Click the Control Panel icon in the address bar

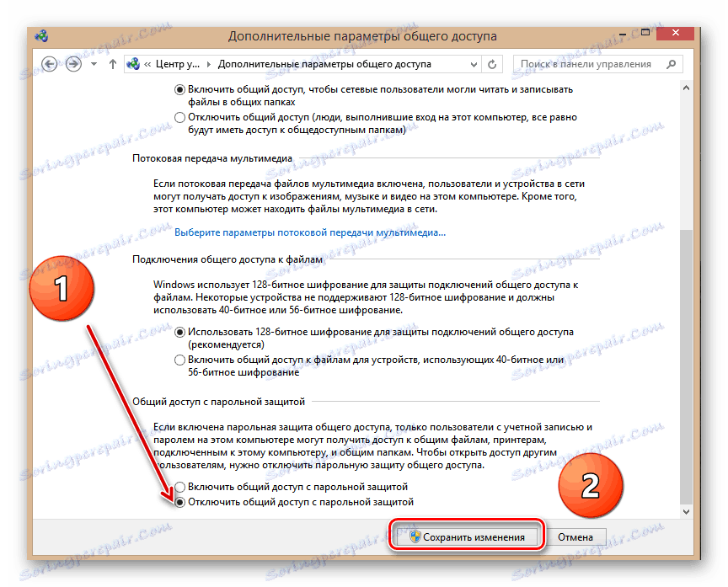(133, 63)
